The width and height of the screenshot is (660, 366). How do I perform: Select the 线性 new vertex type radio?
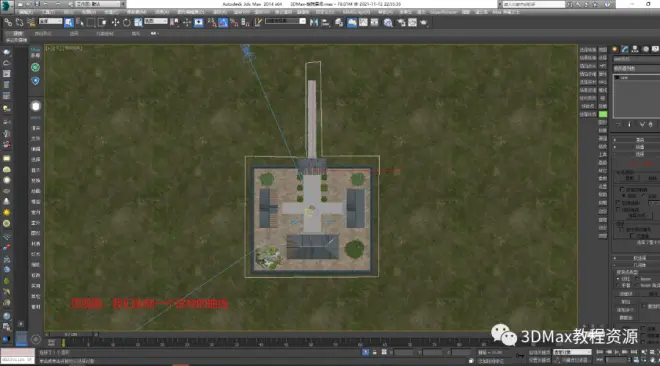point(618,278)
